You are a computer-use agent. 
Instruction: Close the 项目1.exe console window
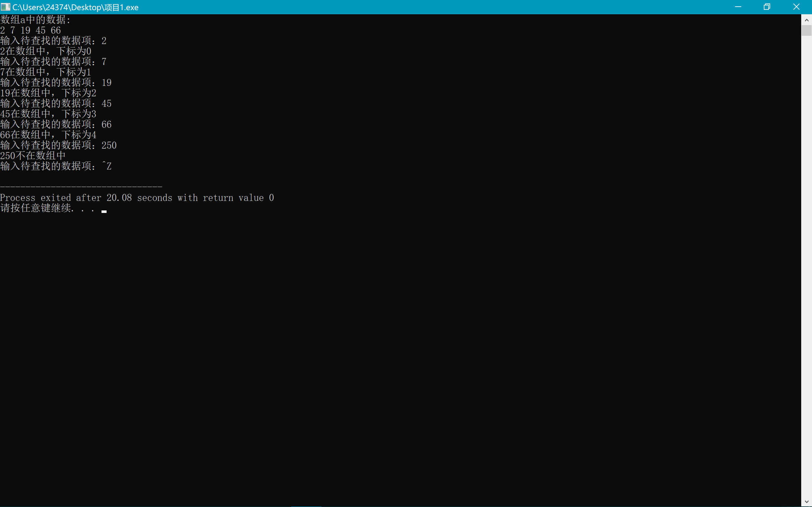[796, 7]
